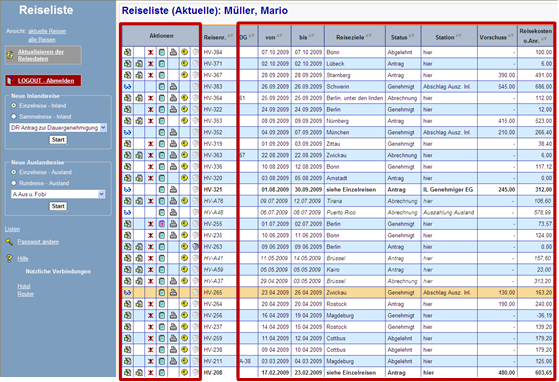
Task: Click the key icon beside Passwort ändern
Action: pyautogui.click(x=9, y=242)
